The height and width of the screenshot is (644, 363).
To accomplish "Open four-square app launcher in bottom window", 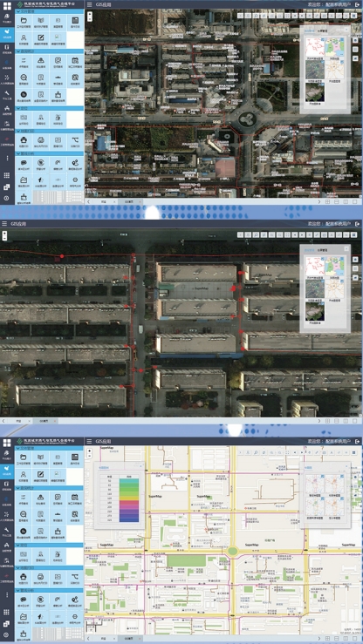I will [x=7, y=443].
